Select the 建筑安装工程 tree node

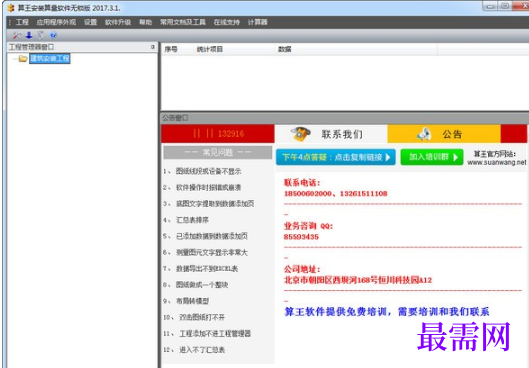click(50, 58)
